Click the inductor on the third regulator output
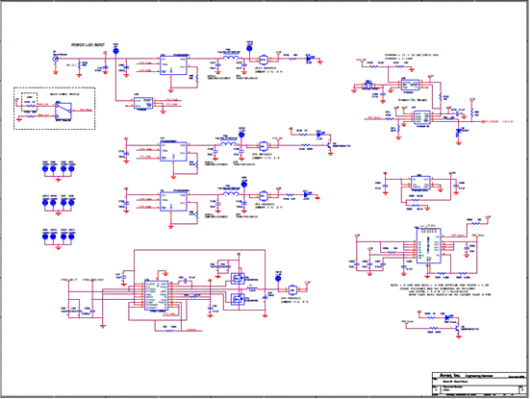The image size is (532, 399). [231, 193]
